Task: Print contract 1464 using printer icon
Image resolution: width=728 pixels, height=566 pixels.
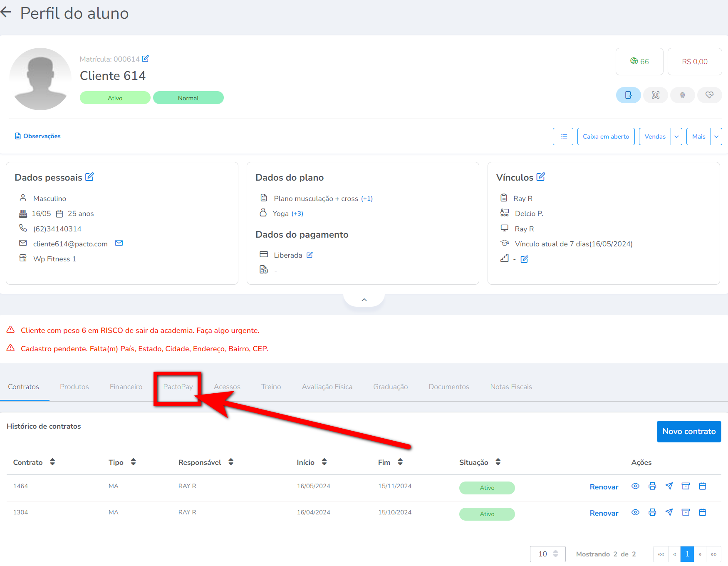Action: click(x=652, y=486)
